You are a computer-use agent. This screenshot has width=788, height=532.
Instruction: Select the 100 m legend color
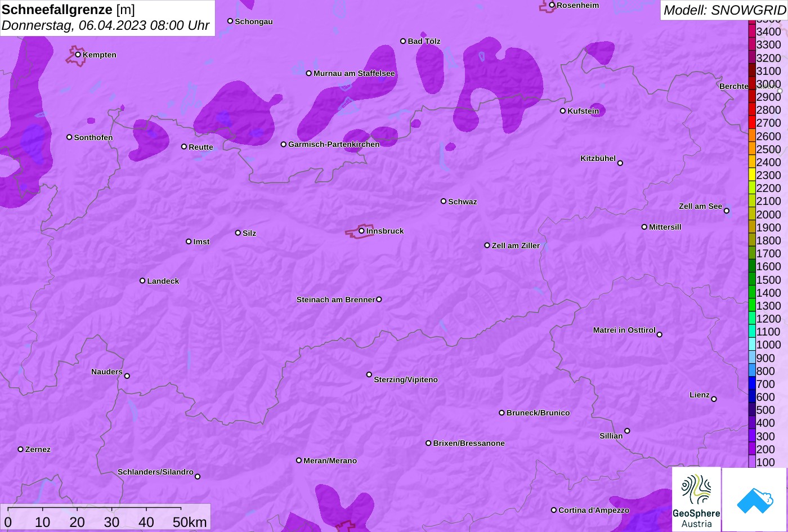pos(752,462)
